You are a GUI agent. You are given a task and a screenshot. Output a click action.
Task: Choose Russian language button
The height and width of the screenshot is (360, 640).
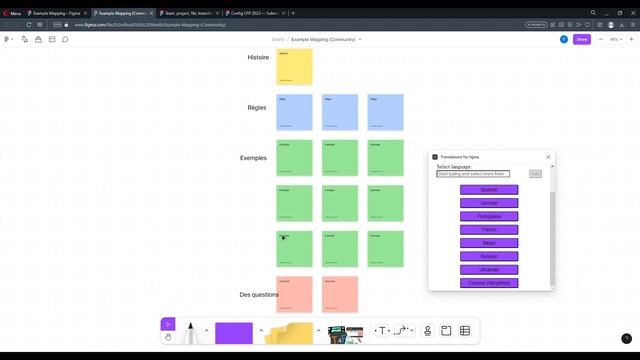click(x=489, y=256)
